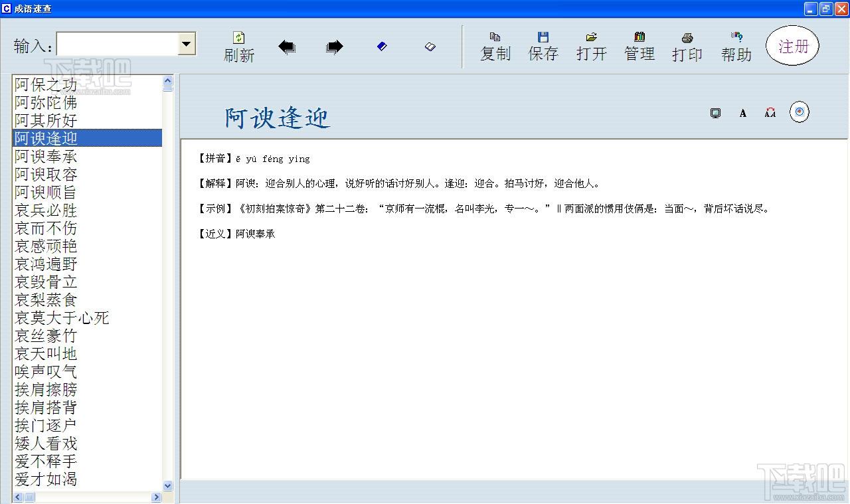Screen dimensions: 850x504
Task: Click the 阿谀逢迎 title heading
Action: (x=277, y=118)
